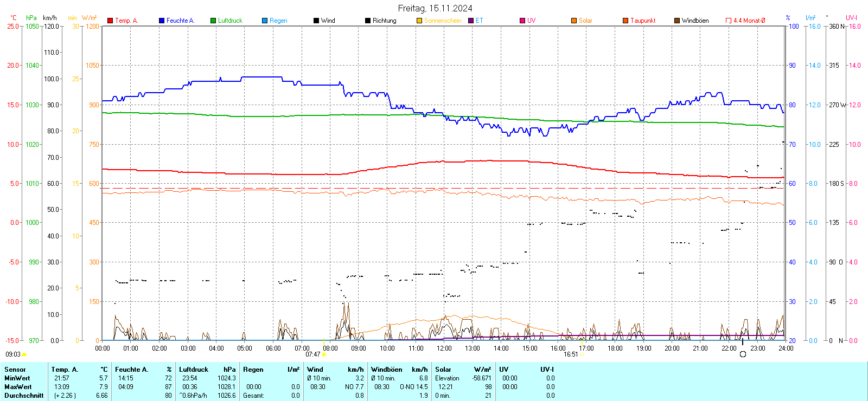Click the blue Feuchte A. legend square
Screen dimensions: 868x401
pyautogui.click(x=162, y=21)
